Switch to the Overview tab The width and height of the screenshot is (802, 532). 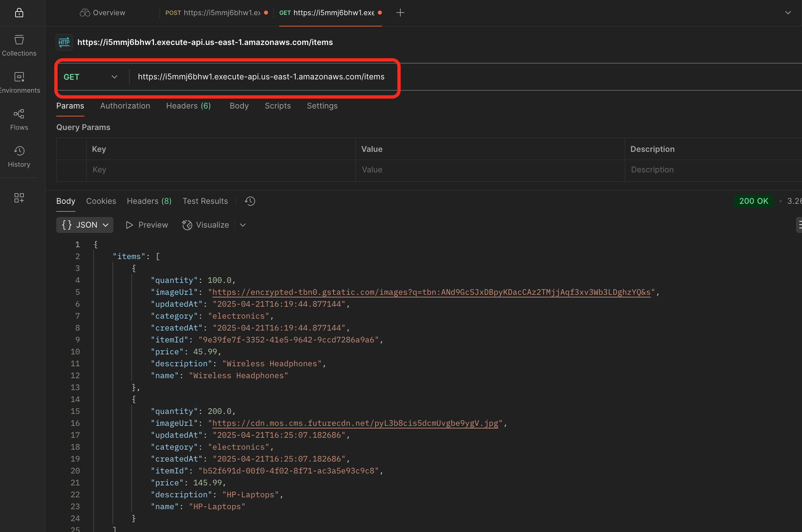(103, 13)
